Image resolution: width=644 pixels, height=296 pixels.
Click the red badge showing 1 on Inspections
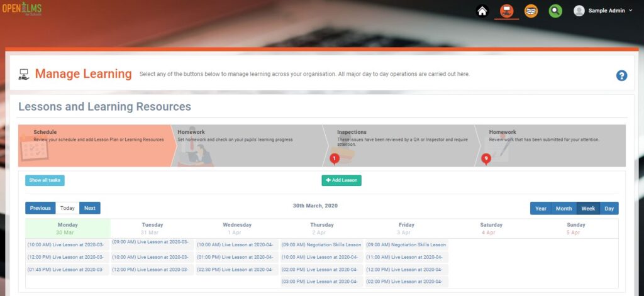335,158
